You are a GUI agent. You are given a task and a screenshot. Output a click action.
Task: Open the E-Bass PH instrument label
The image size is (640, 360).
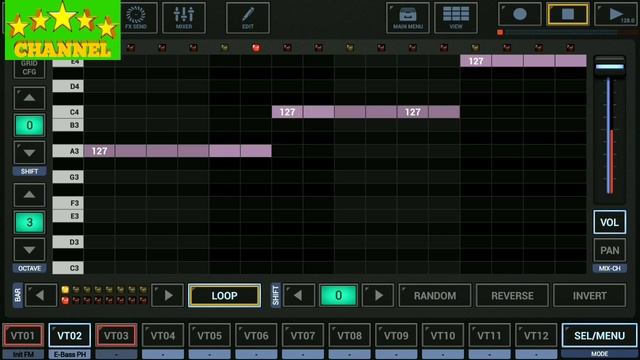coord(70,354)
